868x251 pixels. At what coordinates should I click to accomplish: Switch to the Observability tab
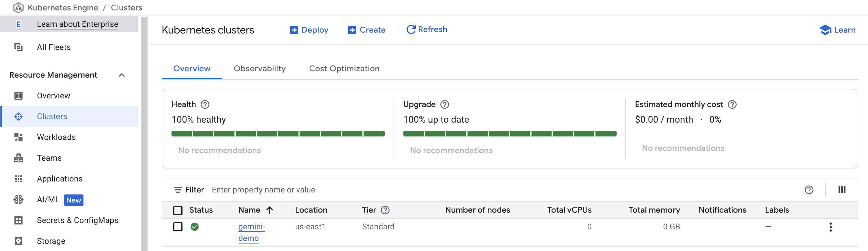260,69
